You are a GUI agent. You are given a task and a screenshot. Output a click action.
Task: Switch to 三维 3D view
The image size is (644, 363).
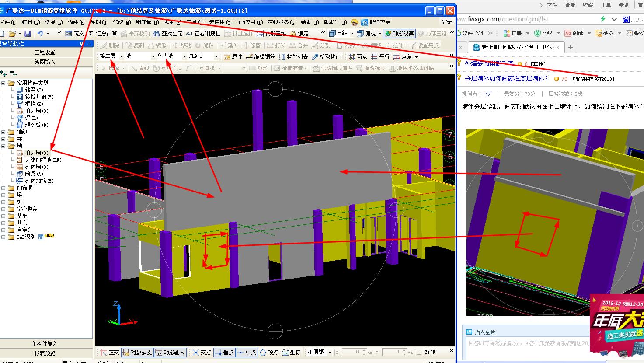coord(338,33)
